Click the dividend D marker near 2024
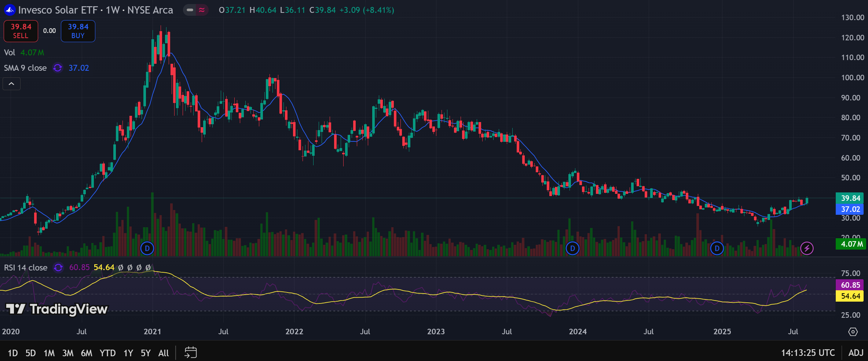868x361 pixels. (x=572, y=248)
